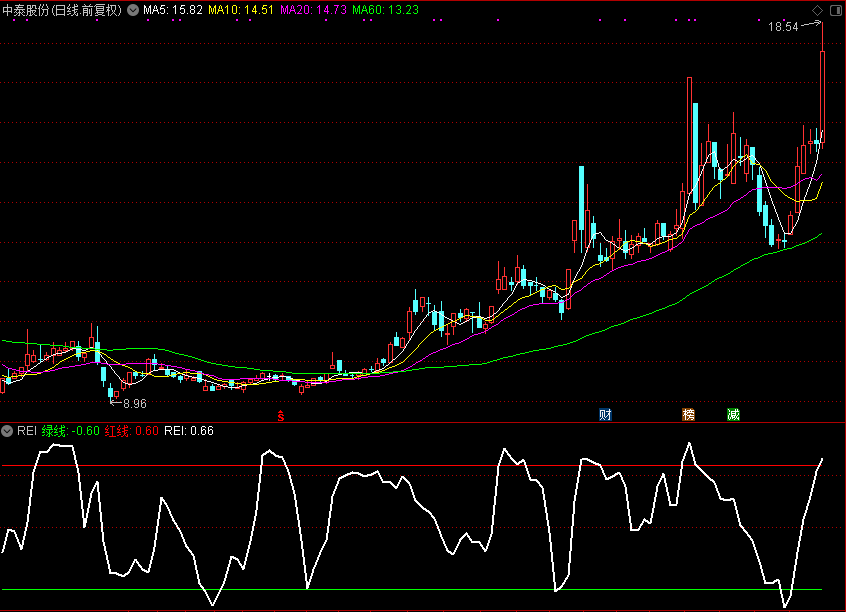Viewport: 846px width, 612px height.
Task: Click the REI: 0.66 value readout
Action: point(189,431)
